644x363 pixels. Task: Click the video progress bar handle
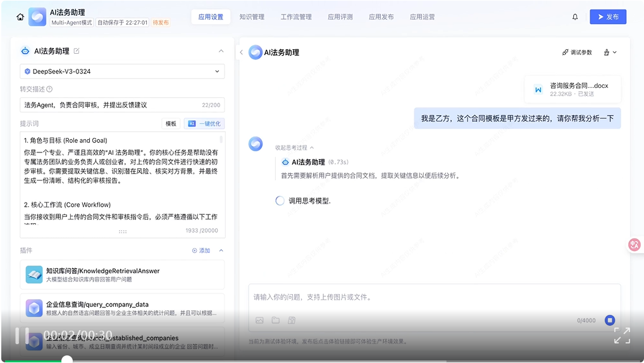coord(67,360)
